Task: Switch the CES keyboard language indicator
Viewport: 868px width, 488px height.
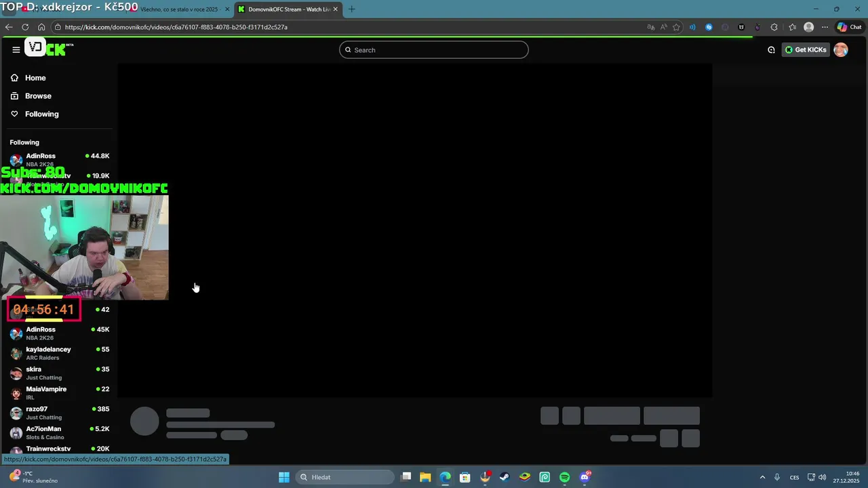Action: point(794,477)
